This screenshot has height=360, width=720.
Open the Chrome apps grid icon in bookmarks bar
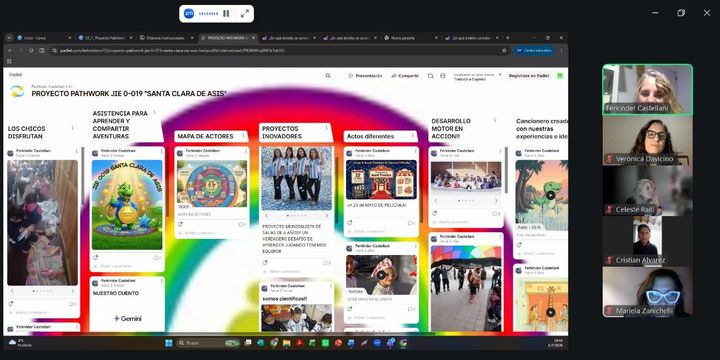click(x=9, y=61)
